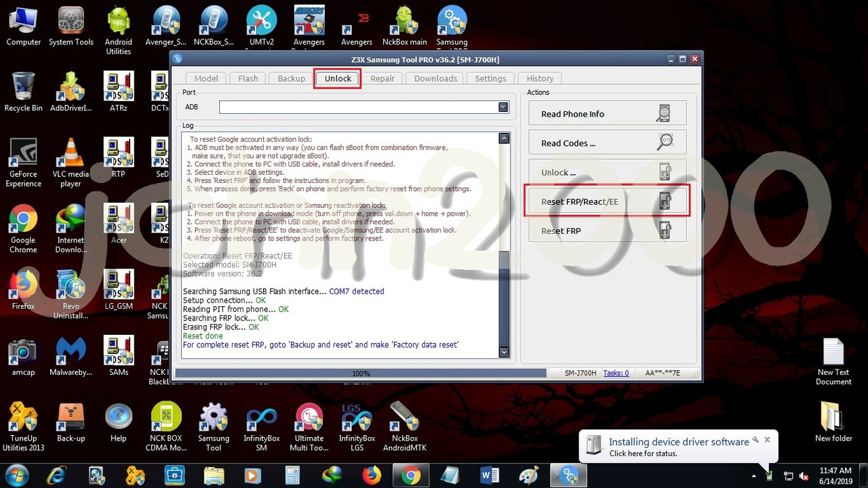The width and height of the screenshot is (868, 488).
Task: Click SM-J700H status bar entry
Action: coord(581,373)
